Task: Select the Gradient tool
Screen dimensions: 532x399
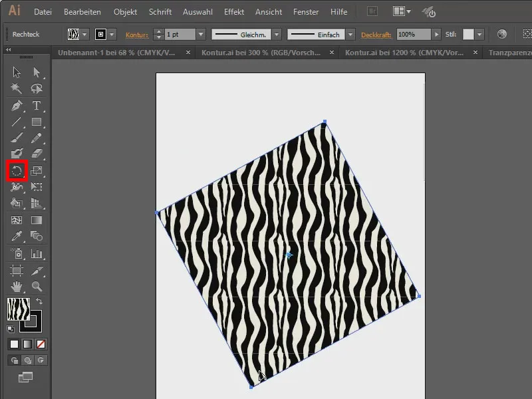Action: pos(37,220)
